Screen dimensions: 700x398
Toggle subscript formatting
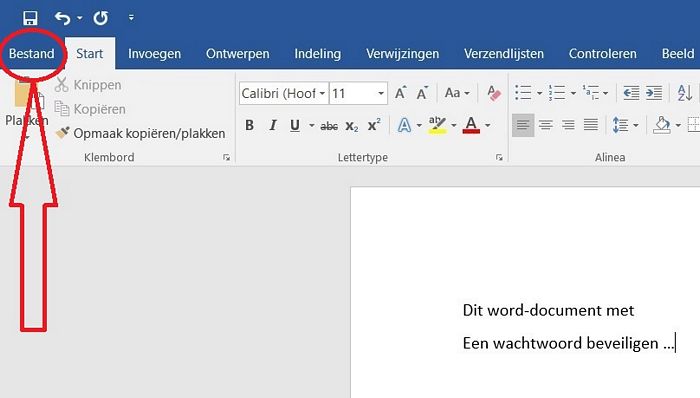(x=352, y=126)
